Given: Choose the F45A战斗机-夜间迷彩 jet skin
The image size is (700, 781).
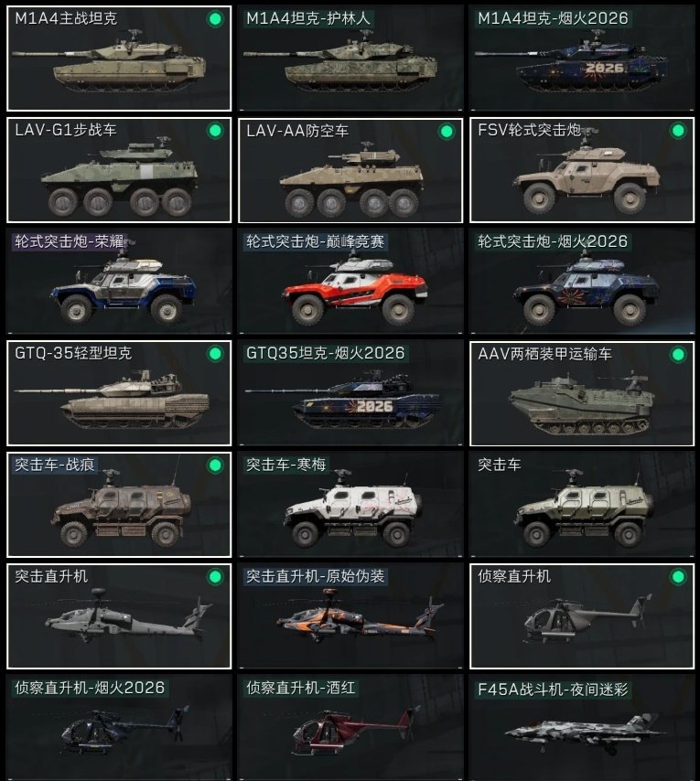Looking at the screenshot, I should tap(582, 728).
